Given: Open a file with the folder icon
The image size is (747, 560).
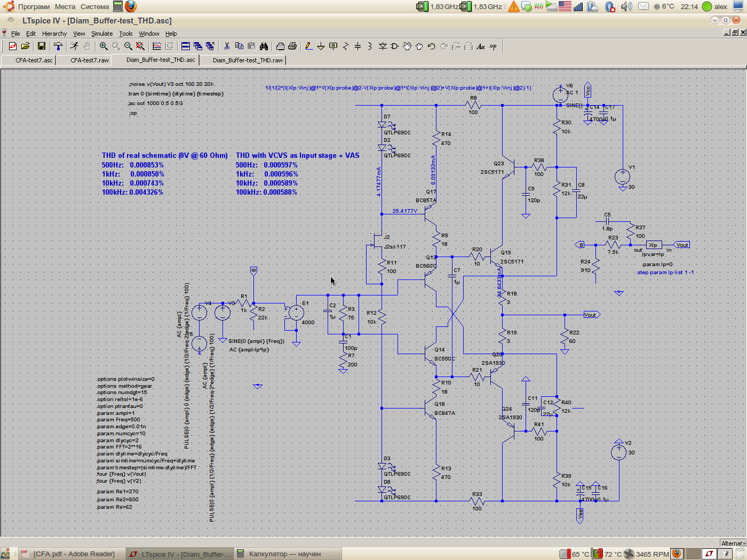Looking at the screenshot, I should coord(25,46).
